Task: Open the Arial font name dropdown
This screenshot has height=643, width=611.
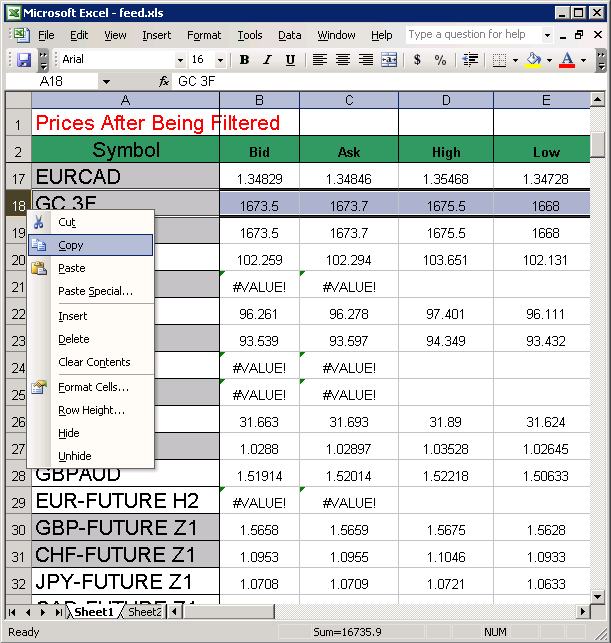Action: coord(180,60)
